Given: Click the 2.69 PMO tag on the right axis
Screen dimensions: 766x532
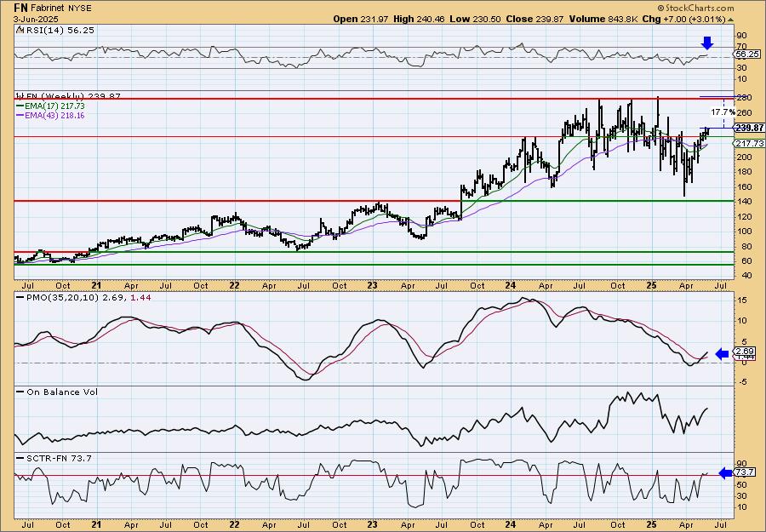Looking at the screenshot, I should pyautogui.click(x=746, y=352).
